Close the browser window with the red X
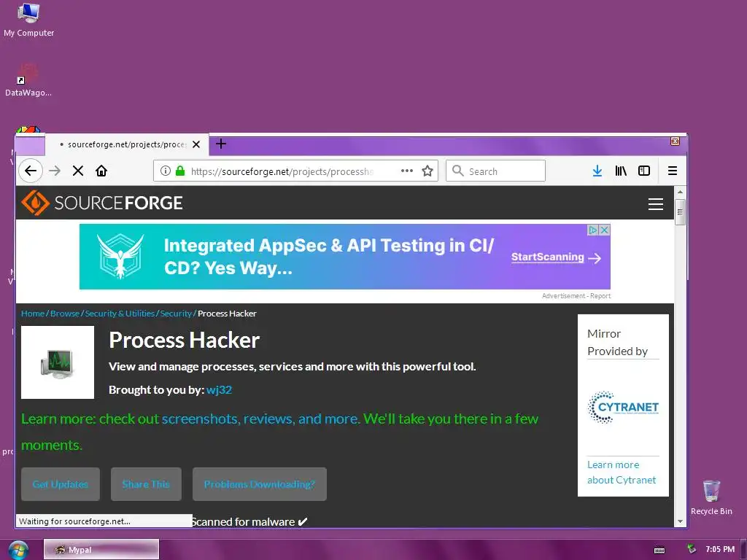The width and height of the screenshot is (747, 560). click(675, 141)
